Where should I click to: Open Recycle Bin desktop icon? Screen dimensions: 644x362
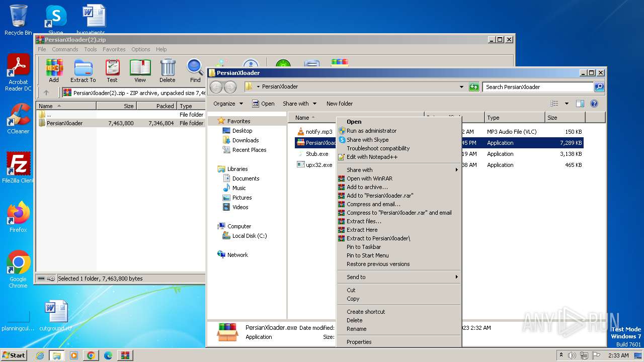(x=18, y=20)
